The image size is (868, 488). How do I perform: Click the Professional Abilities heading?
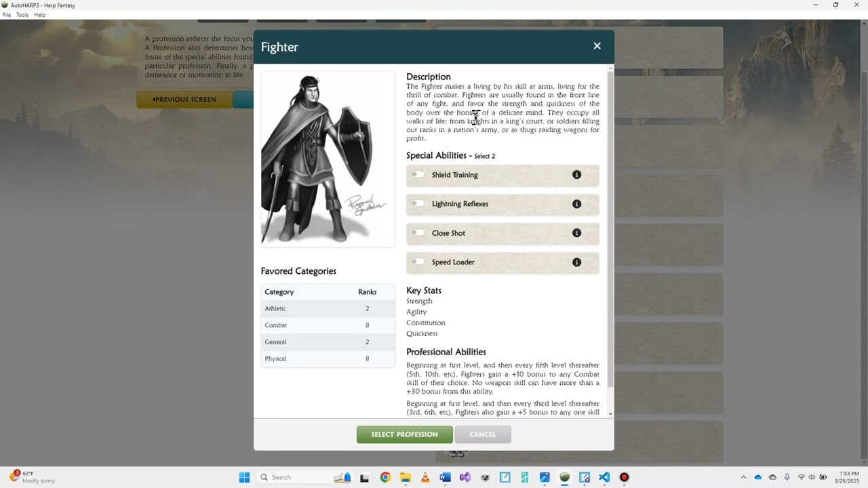[x=446, y=352]
